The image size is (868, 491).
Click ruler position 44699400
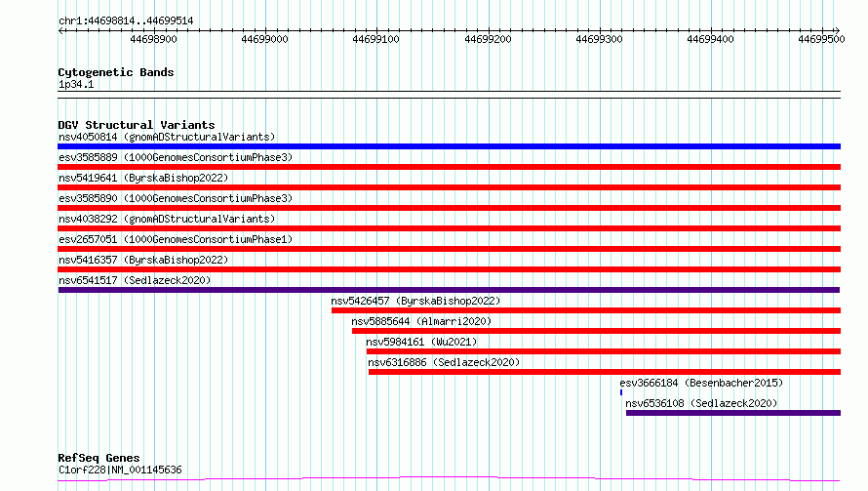coord(710,39)
